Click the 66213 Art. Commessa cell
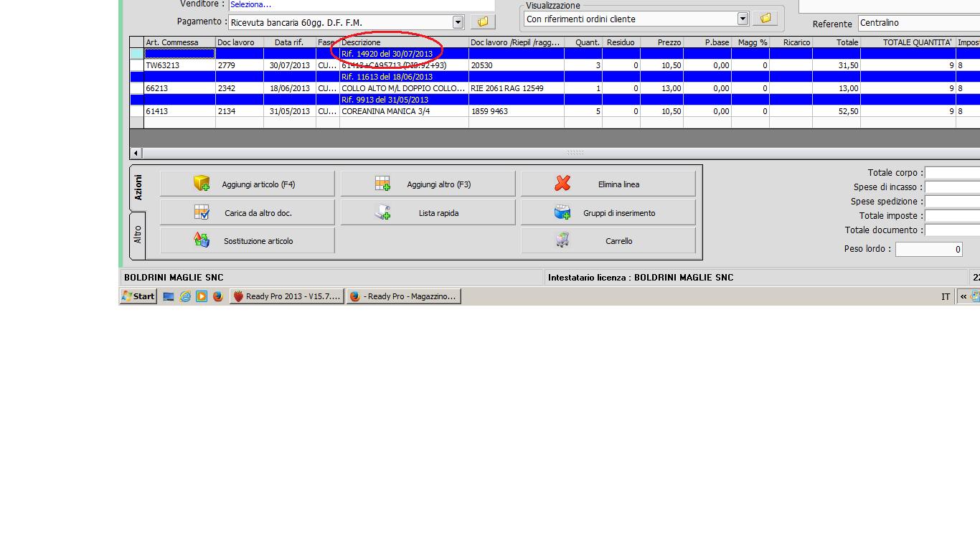The height and width of the screenshot is (551, 980). (180, 88)
